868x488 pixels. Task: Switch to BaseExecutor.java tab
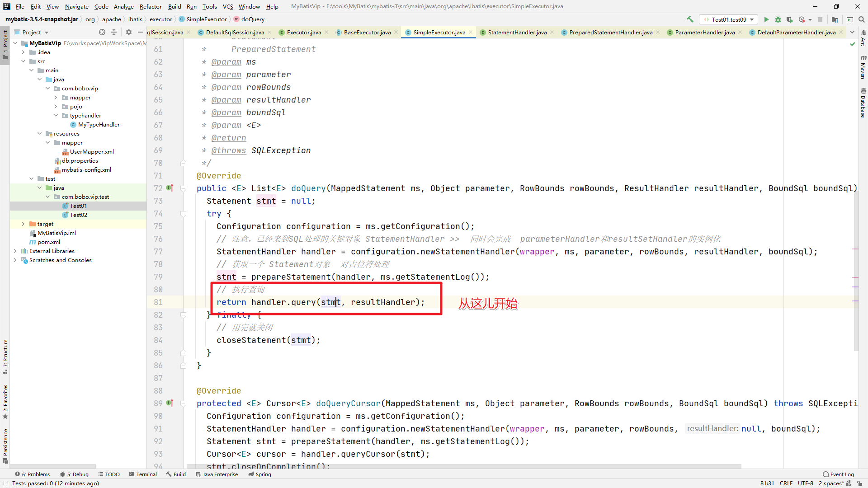[x=367, y=32]
